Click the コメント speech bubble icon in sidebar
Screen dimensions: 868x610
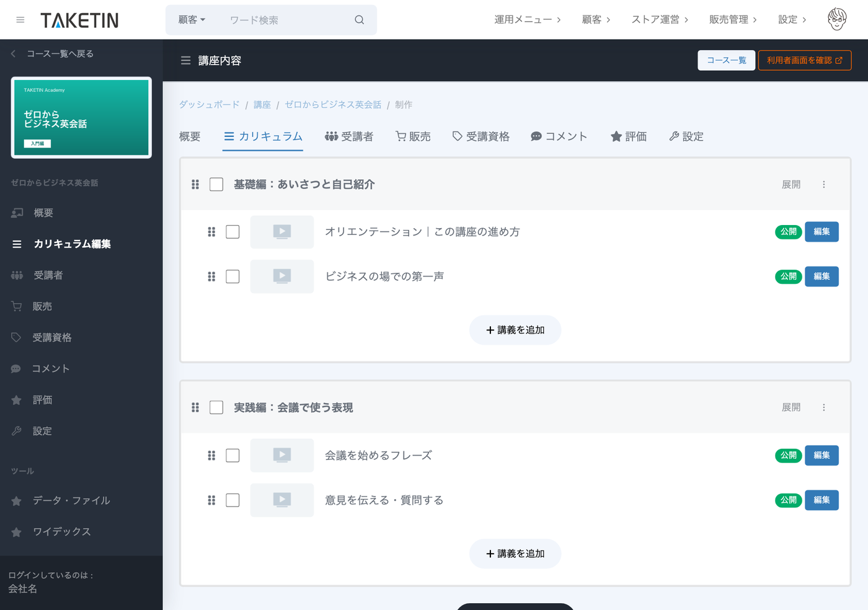point(16,369)
